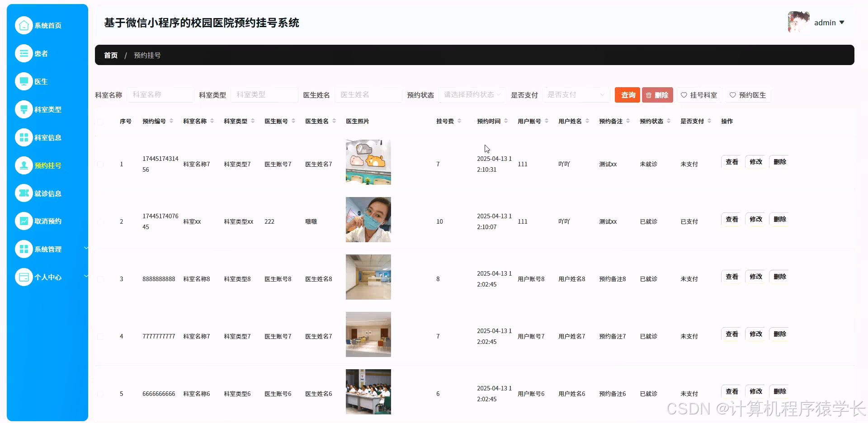The image size is (868, 423).
Task: Click 查看 for row 5
Action: point(731,391)
